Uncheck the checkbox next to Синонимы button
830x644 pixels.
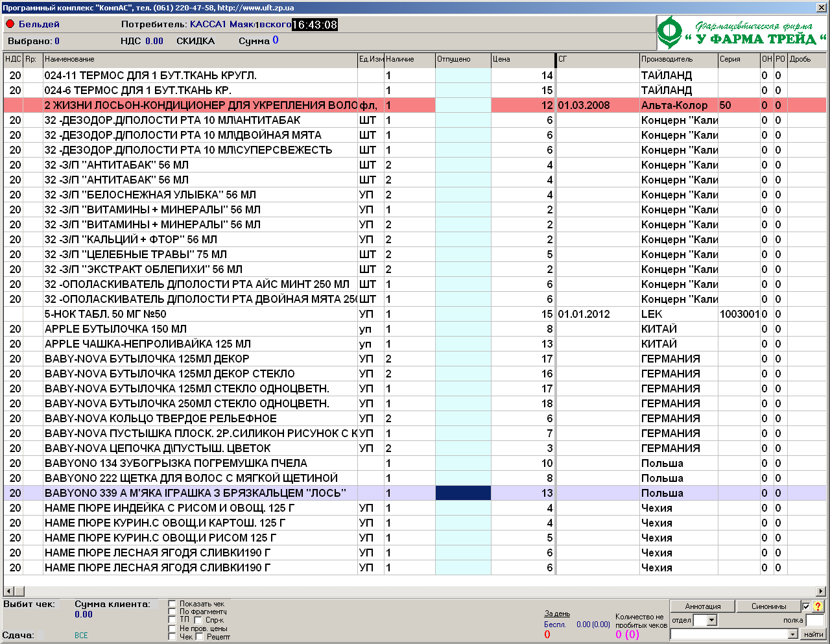(x=807, y=606)
